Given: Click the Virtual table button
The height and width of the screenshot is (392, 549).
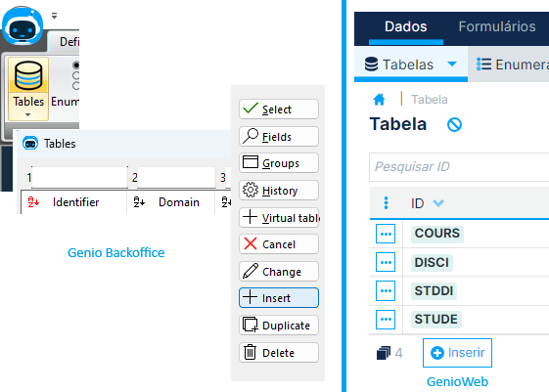Looking at the screenshot, I should click(279, 217).
